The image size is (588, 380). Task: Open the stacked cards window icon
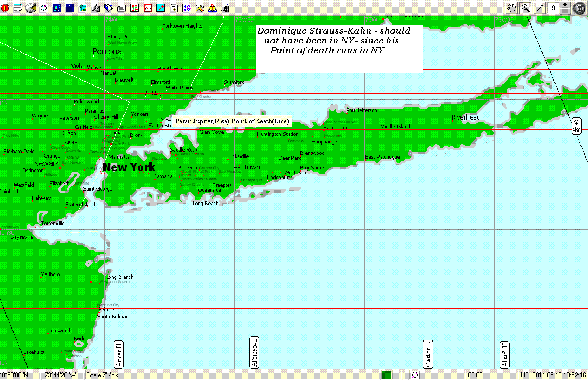(121, 8)
